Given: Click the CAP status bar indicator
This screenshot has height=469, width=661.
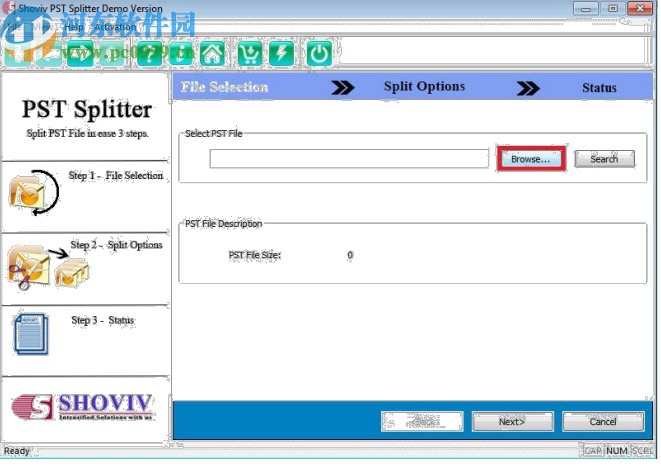Looking at the screenshot, I should [x=592, y=451].
